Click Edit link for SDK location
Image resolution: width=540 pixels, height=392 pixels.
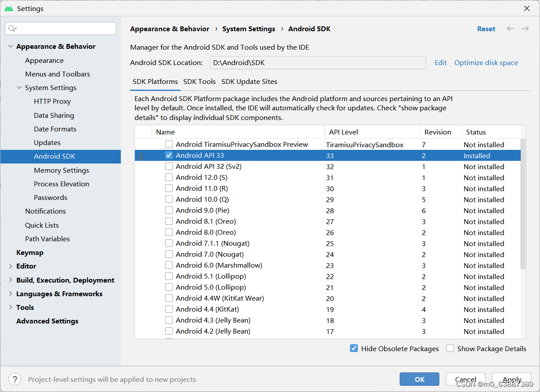coord(441,63)
